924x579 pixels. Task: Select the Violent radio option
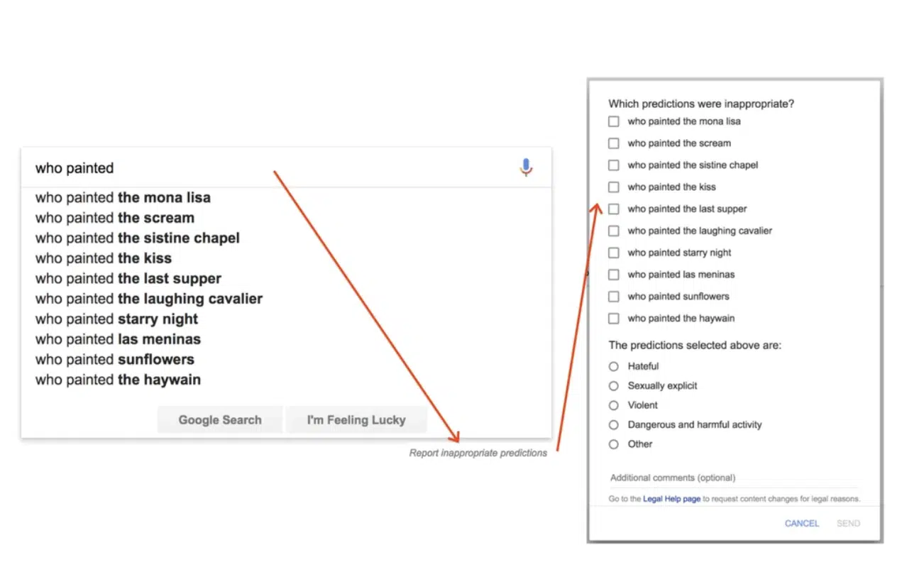[x=614, y=405]
